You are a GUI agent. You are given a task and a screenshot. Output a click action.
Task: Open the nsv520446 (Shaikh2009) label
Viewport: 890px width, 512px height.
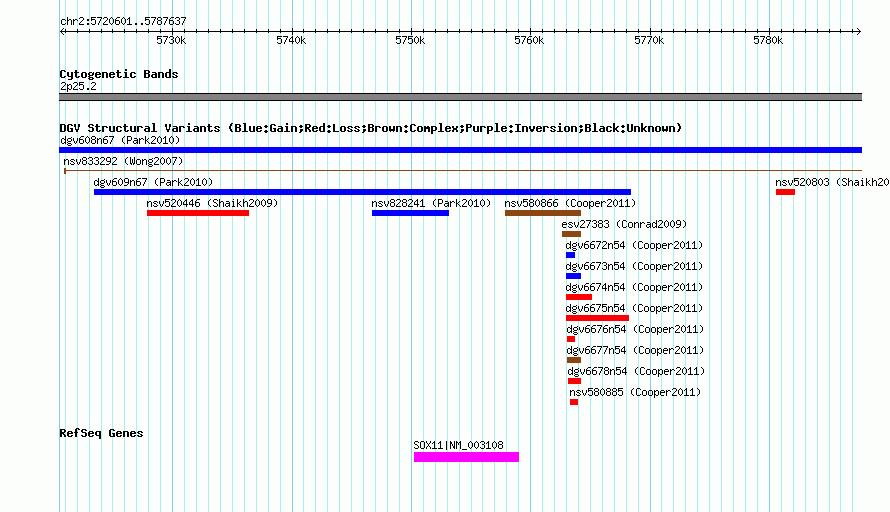point(212,203)
